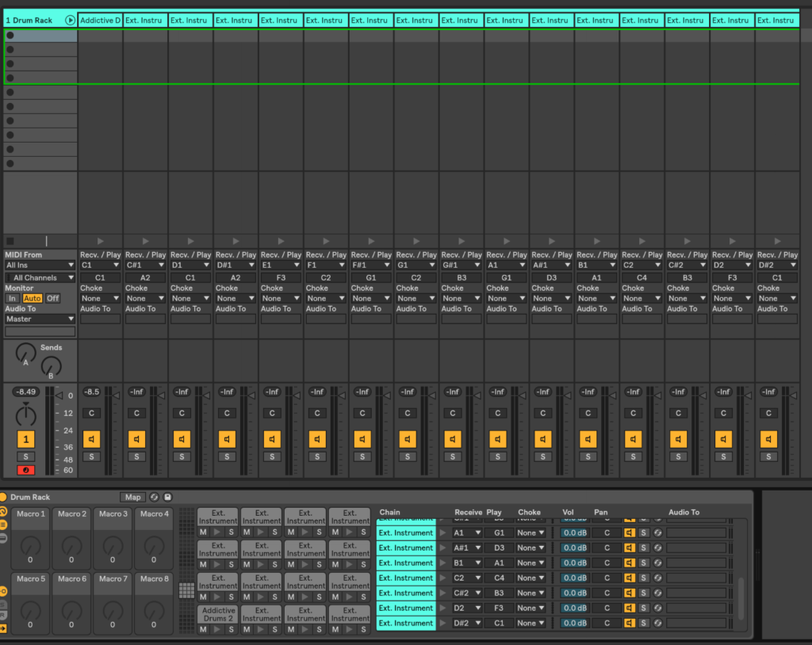This screenshot has width=812, height=645.
Task: Preview the Addictive Drums 2 pad
Action: tap(217, 629)
